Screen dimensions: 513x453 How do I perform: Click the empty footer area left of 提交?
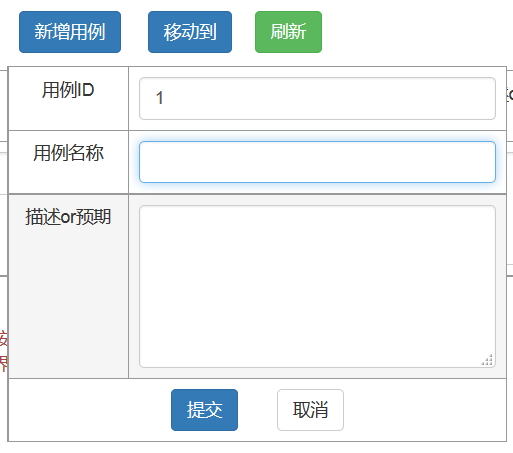[89, 410]
